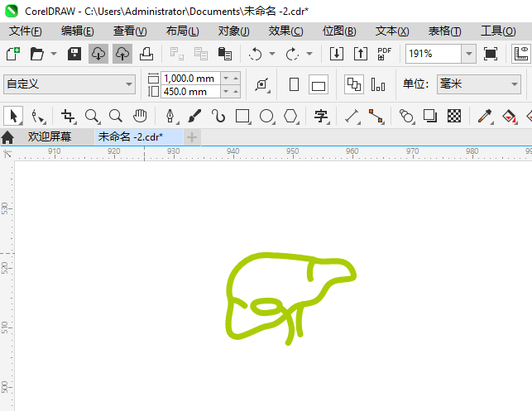532x411 pixels.
Task: Open the 文件(F) menu
Action: [x=26, y=31]
